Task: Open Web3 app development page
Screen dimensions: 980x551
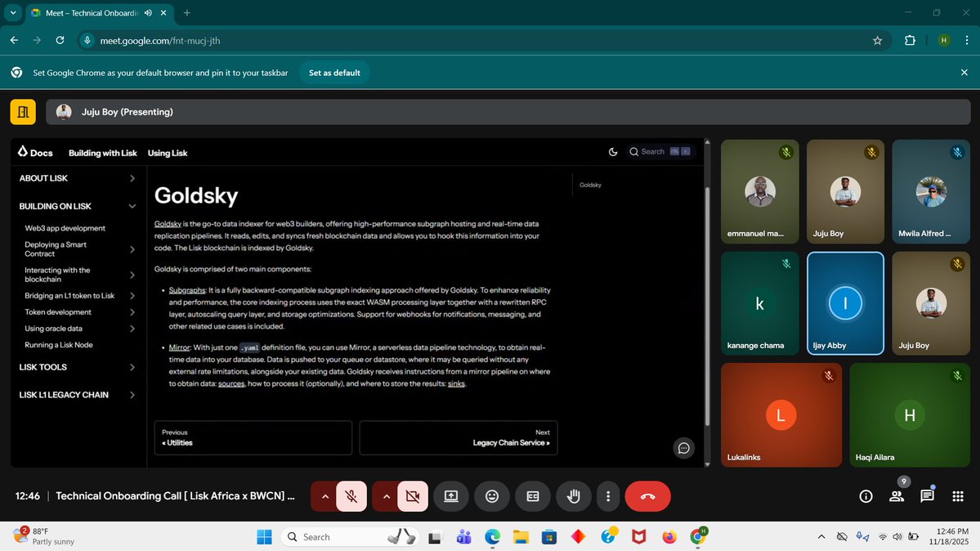Action: click(x=65, y=228)
